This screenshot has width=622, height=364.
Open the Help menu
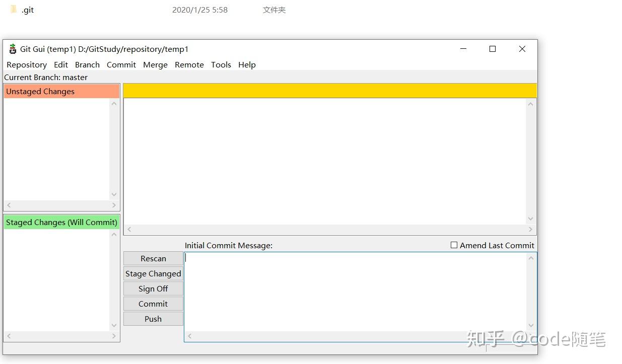247,64
